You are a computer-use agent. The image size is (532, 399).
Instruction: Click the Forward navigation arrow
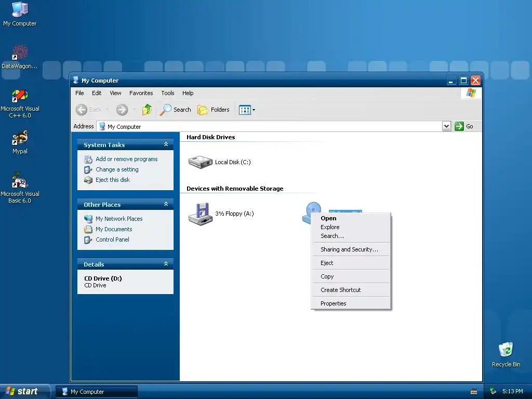coord(122,110)
